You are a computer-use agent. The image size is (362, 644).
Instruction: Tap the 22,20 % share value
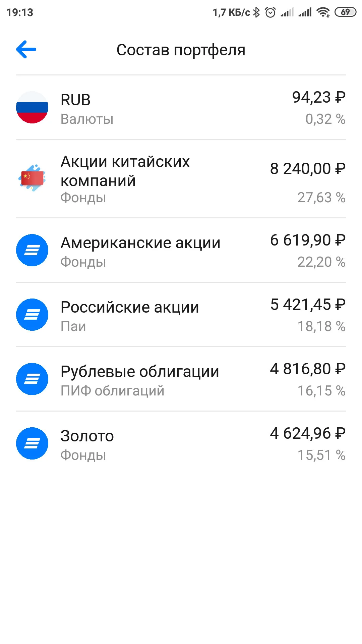pos(321,262)
